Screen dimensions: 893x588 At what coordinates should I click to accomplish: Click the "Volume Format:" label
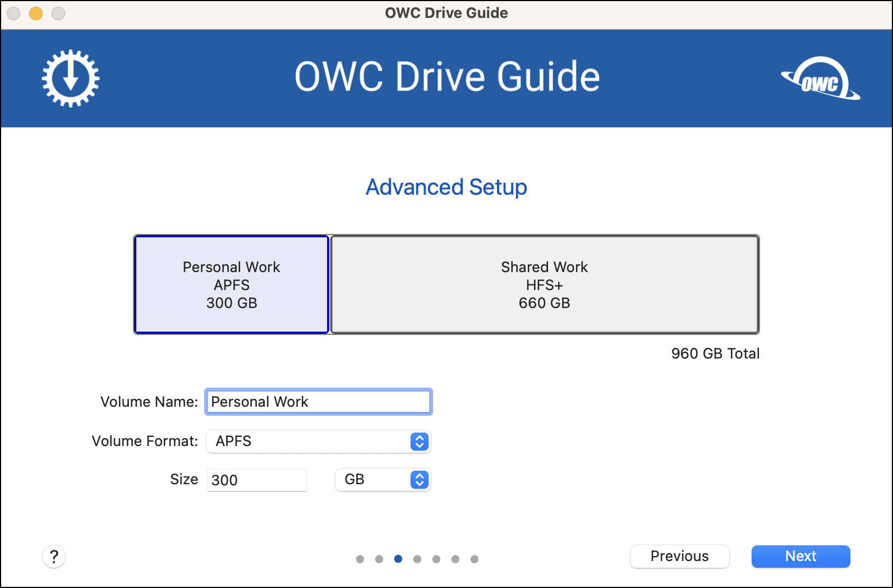pos(145,441)
